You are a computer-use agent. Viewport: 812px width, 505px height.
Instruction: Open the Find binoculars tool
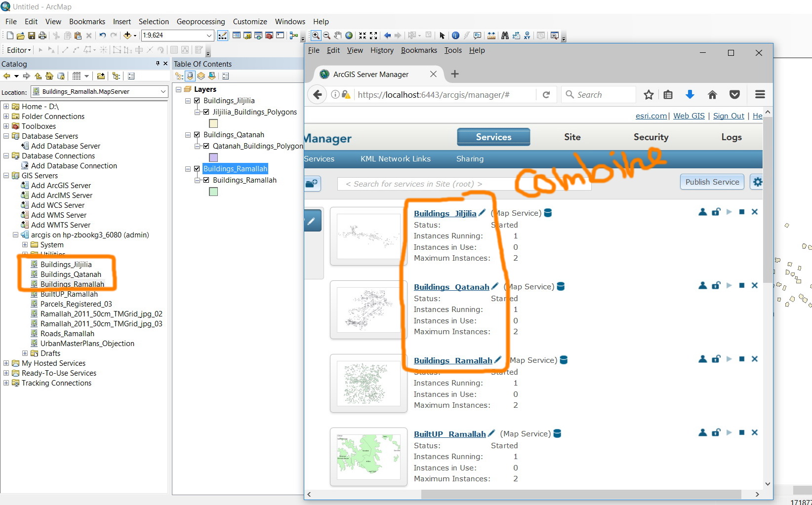[505, 36]
